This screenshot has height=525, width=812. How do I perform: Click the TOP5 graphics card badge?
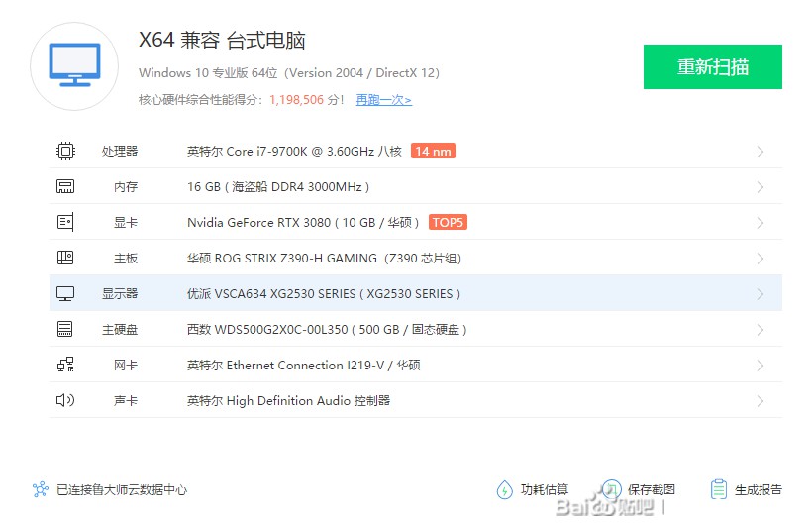448,222
